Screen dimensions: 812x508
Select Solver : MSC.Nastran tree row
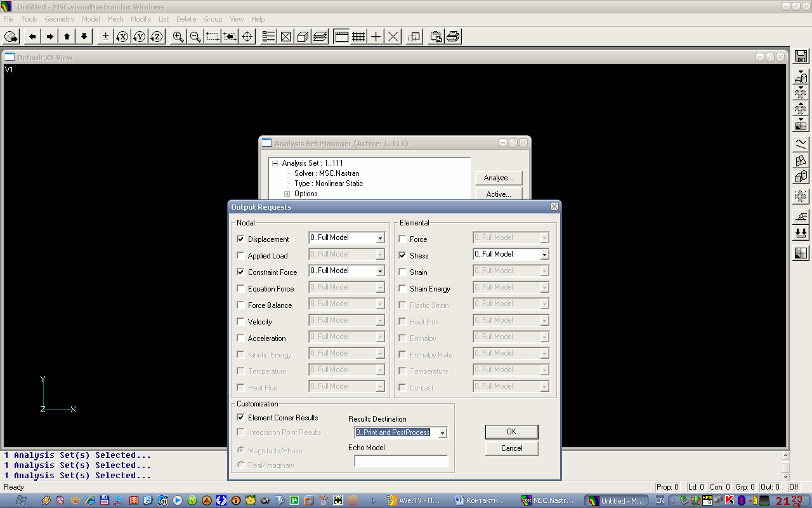[327, 173]
